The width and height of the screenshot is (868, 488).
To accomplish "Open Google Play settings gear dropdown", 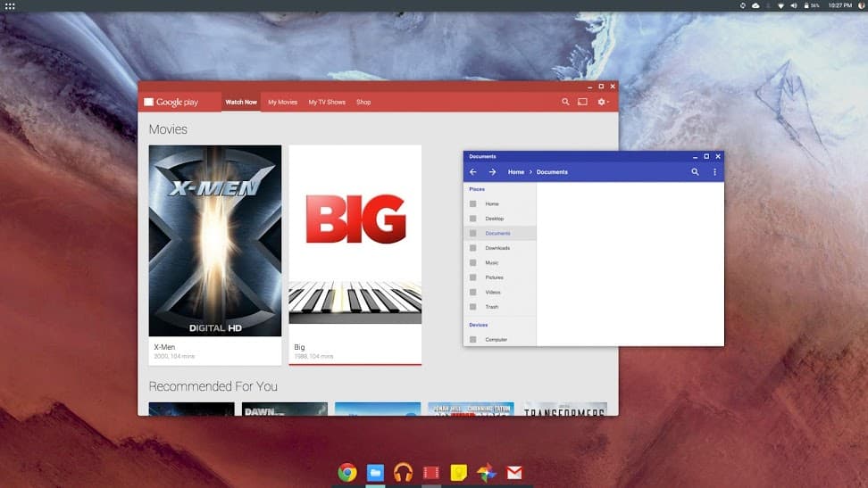I will (602, 102).
